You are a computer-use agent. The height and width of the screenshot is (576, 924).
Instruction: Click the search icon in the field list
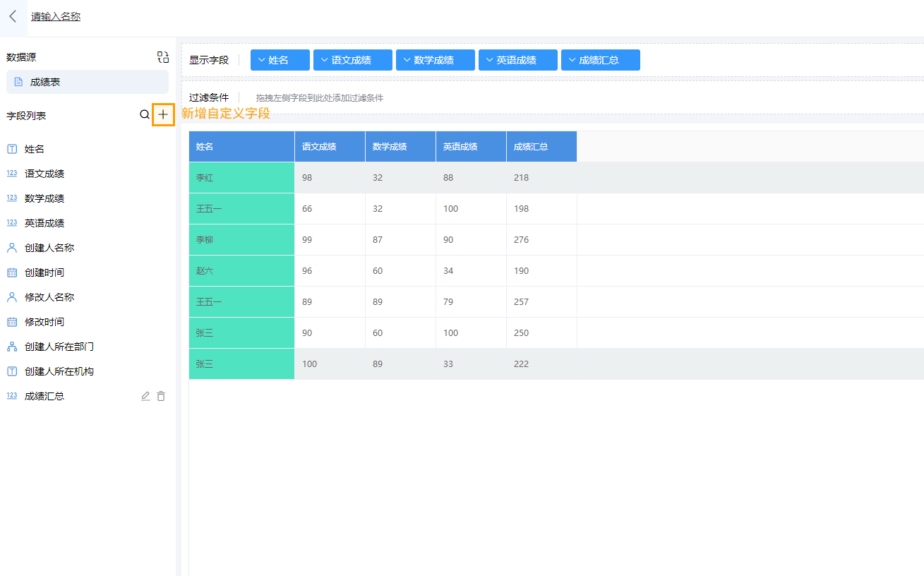(x=144, y=114)
